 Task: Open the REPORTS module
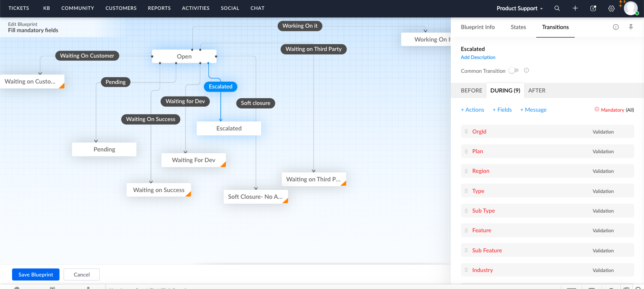point(159,8)
